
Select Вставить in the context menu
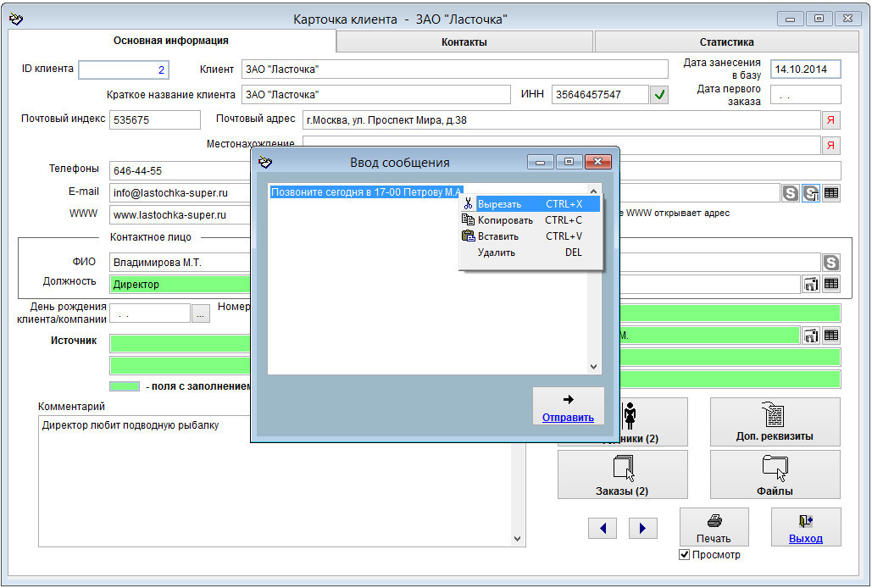coord(530,236)
